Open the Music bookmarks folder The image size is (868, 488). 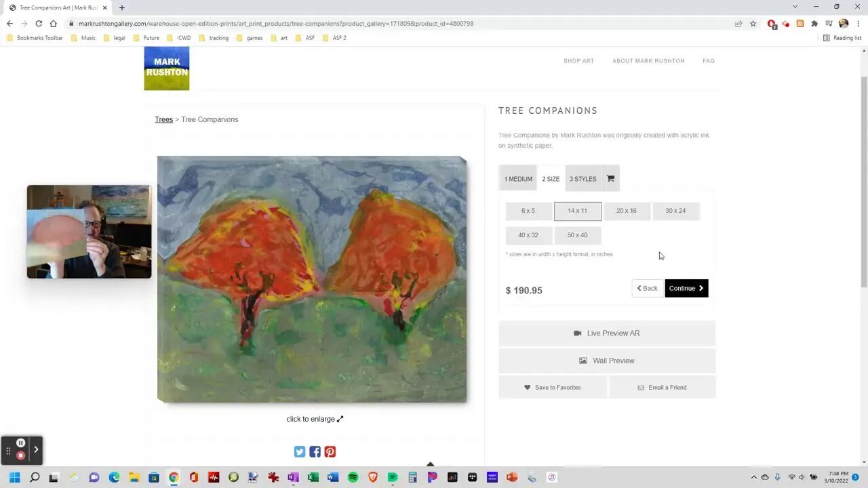click(x=83, y=38)
